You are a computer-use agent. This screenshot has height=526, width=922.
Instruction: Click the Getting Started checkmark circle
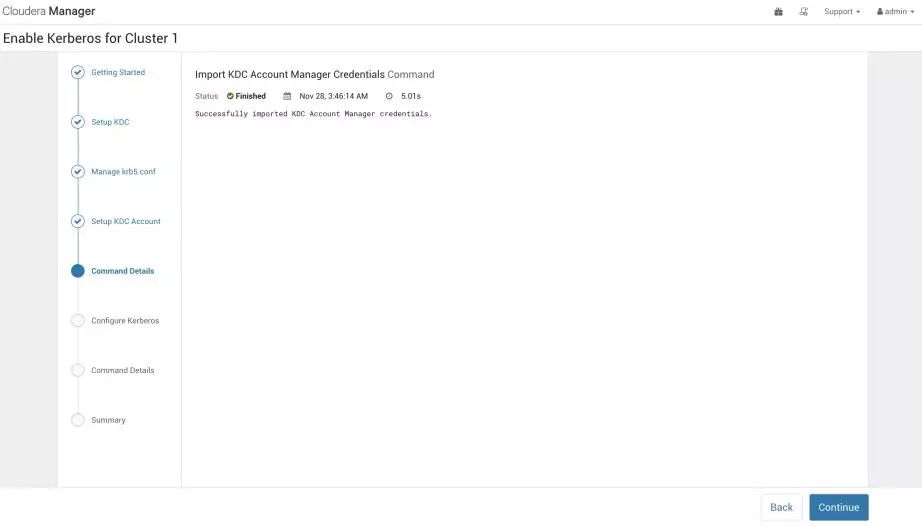click(x=78, y=72)
